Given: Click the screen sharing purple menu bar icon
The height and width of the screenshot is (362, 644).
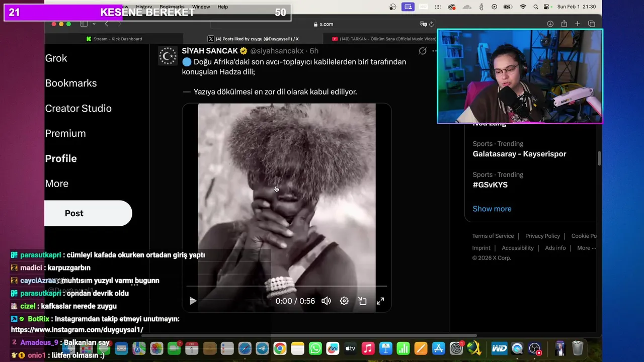Looking at the screenshot, I should point(408,7).
